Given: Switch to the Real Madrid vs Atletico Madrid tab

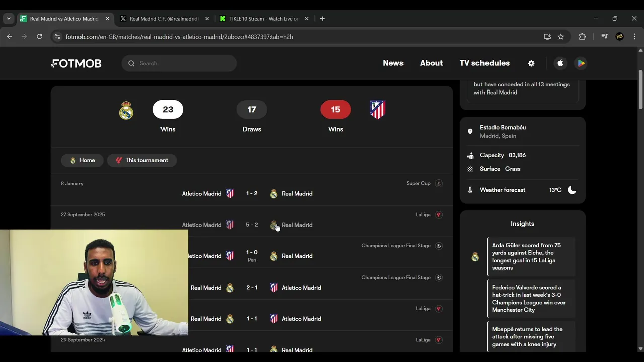Looking at the screenshot, I should click(x=64, y=19).
